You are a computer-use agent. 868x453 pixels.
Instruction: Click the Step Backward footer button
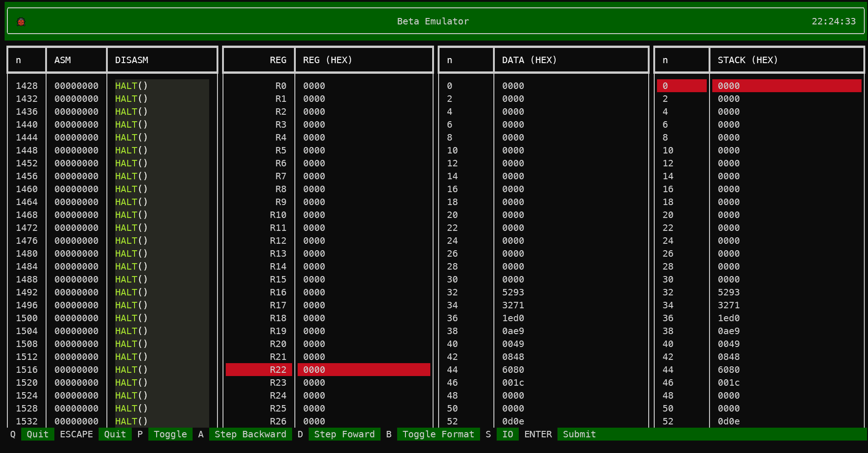[x=250, y=434]
